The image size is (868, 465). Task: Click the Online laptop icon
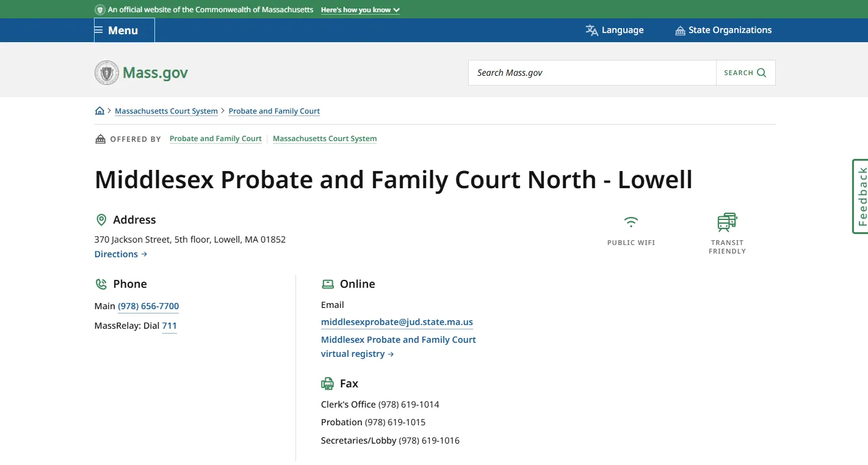pyautogui.click(x=328, y=284)
